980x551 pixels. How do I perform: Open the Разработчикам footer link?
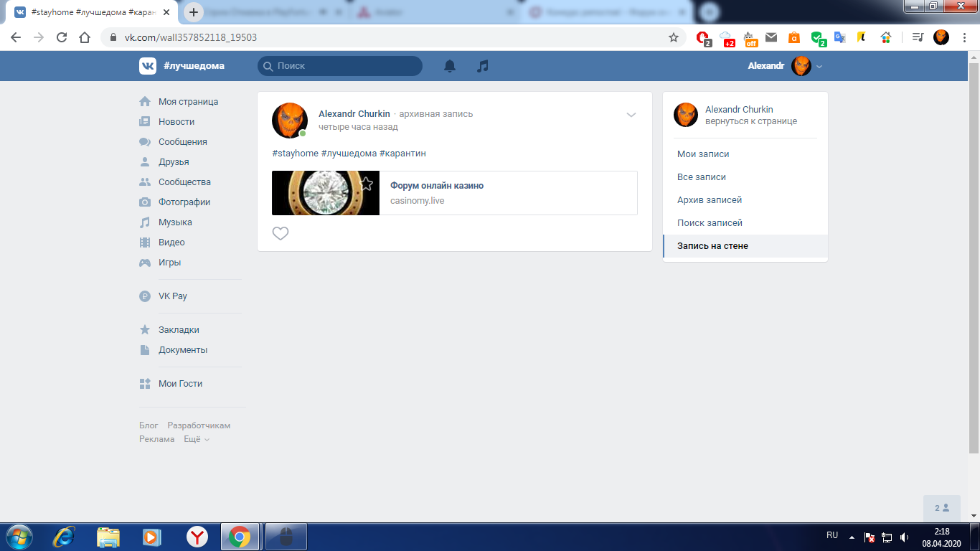(199, 425)
